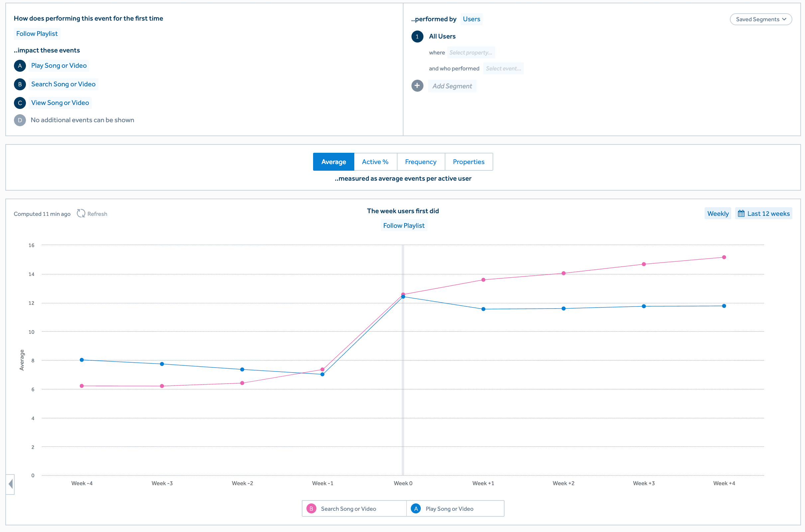The width and height of the screenshot is (805, 532).
Task: Click event B circle badge in event list
Action: coord(20,84)
